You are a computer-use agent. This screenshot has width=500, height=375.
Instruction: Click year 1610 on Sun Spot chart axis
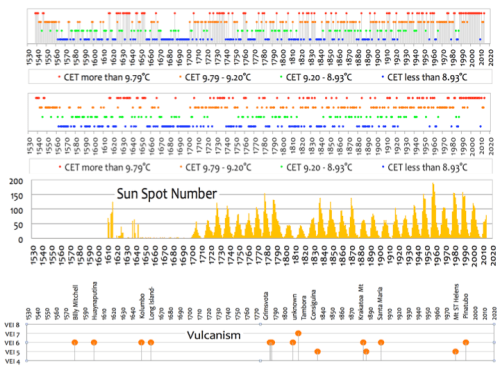[x=108, y=255]
